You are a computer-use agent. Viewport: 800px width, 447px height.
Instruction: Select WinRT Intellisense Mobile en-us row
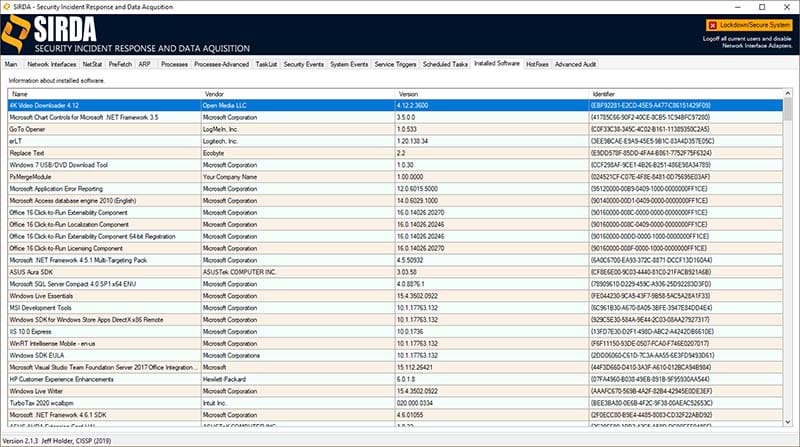coord(395,344)
